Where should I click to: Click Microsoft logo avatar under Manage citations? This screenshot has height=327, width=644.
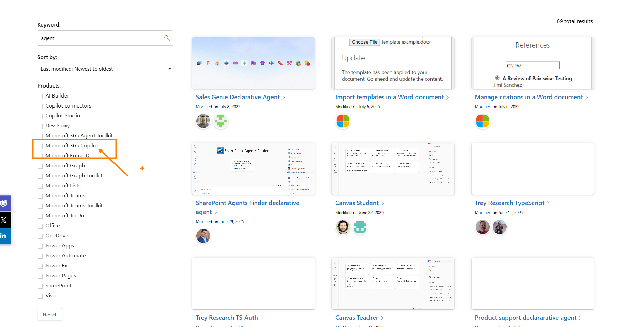483,121
